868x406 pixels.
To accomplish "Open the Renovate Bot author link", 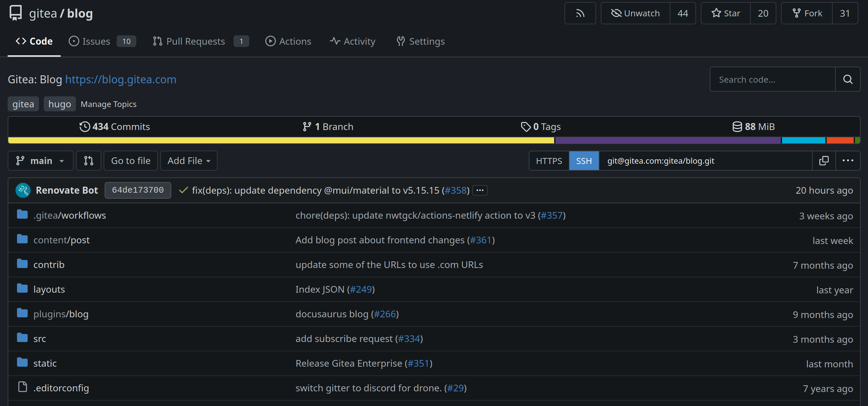I will point(67,190).
